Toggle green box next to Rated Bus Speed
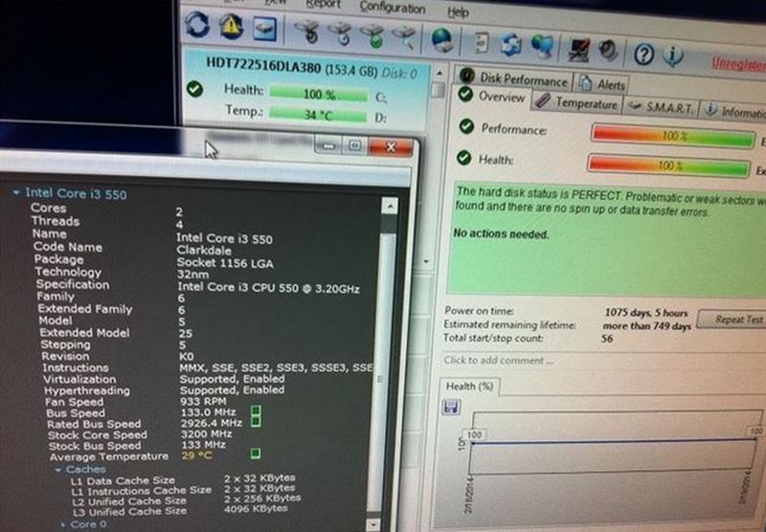This screenshot has width=766, height=532. click(x=256, y=421)
